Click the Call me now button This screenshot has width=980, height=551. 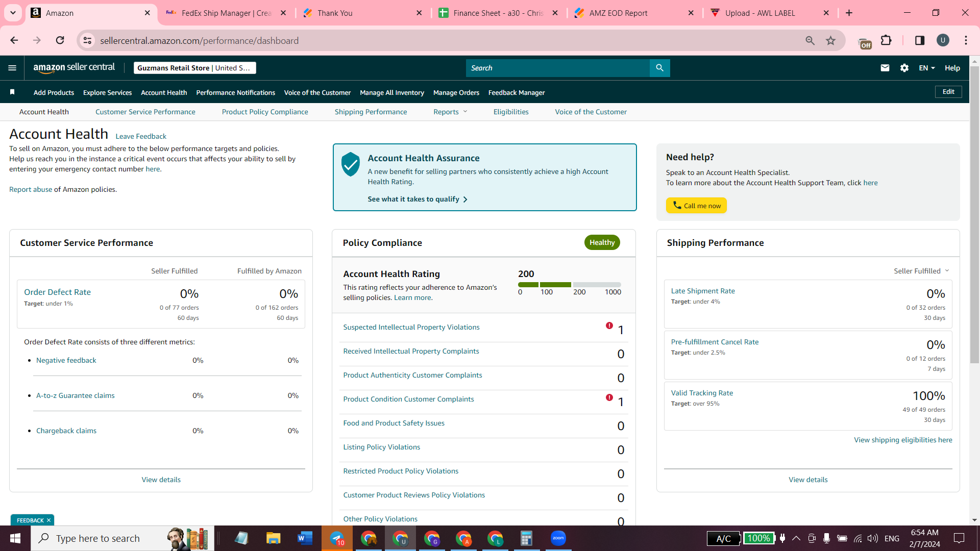[x=696, y=206]
